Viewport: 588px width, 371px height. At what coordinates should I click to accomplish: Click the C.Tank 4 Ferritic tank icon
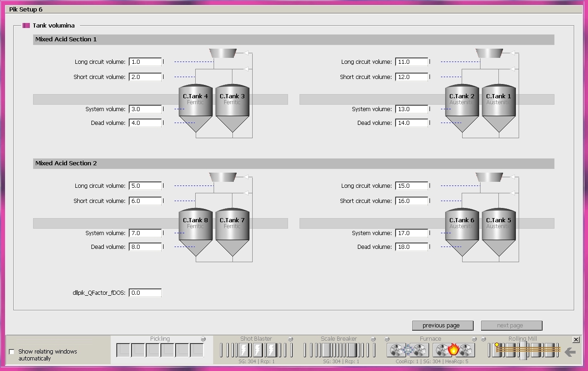click(195, 108)
